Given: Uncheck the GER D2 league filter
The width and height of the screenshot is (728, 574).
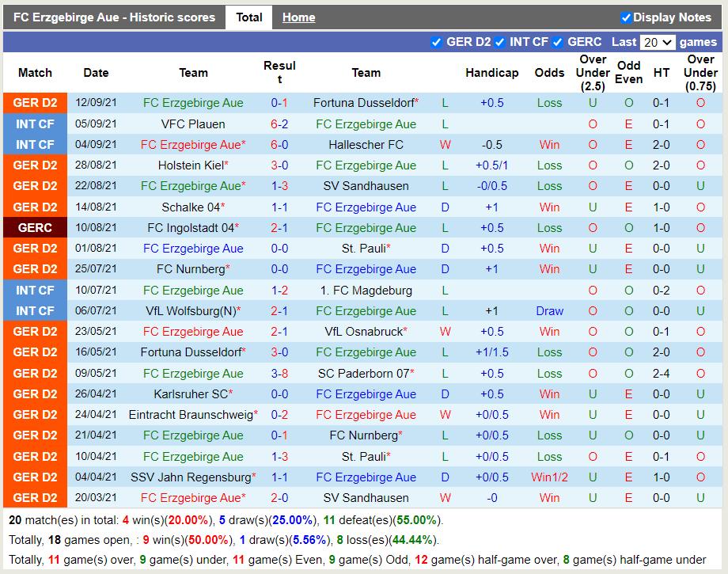Looking at the screenshot, I should coord(436,42).
